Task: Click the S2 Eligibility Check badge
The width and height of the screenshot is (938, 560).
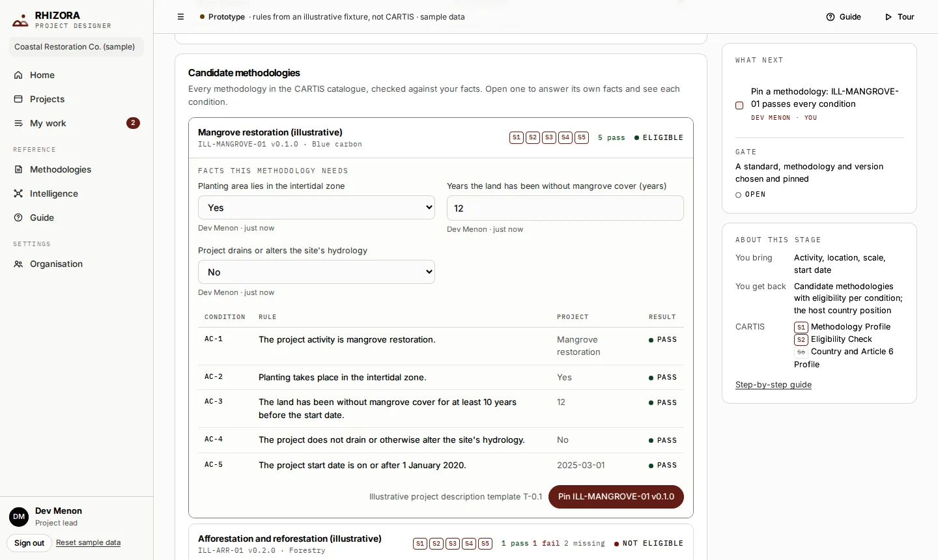Action: (801, 339)
